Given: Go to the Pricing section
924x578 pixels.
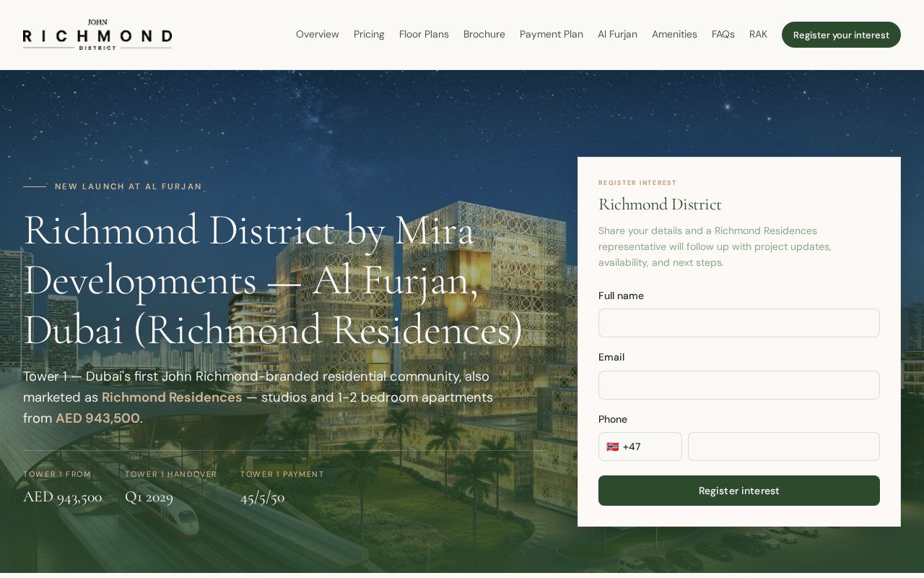Looking at the screenshot, I should (x=369, y=34).
